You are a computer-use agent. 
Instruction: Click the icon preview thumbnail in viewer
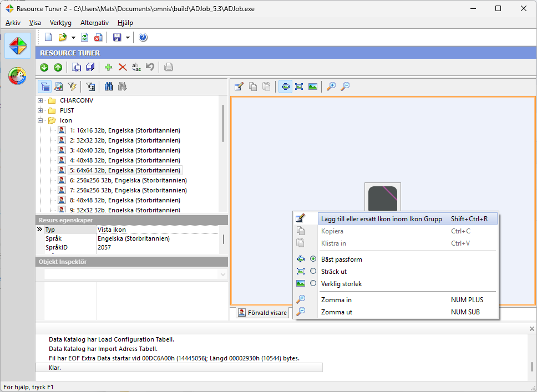(383, 197)
